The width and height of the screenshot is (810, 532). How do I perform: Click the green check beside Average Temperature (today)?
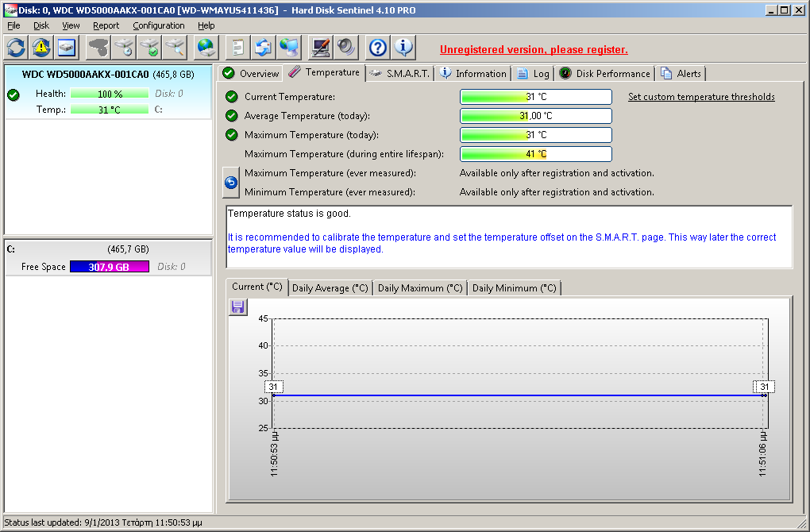tap(231, 116)
